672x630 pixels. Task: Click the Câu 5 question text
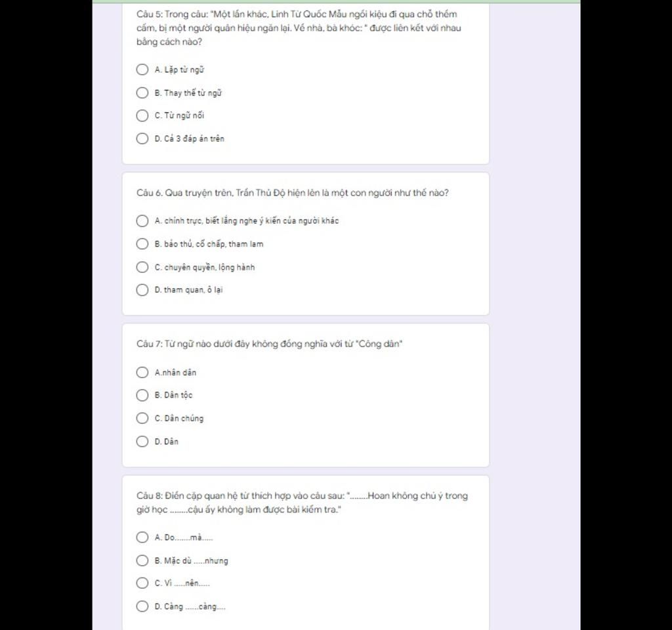click(x=299, y=28)
